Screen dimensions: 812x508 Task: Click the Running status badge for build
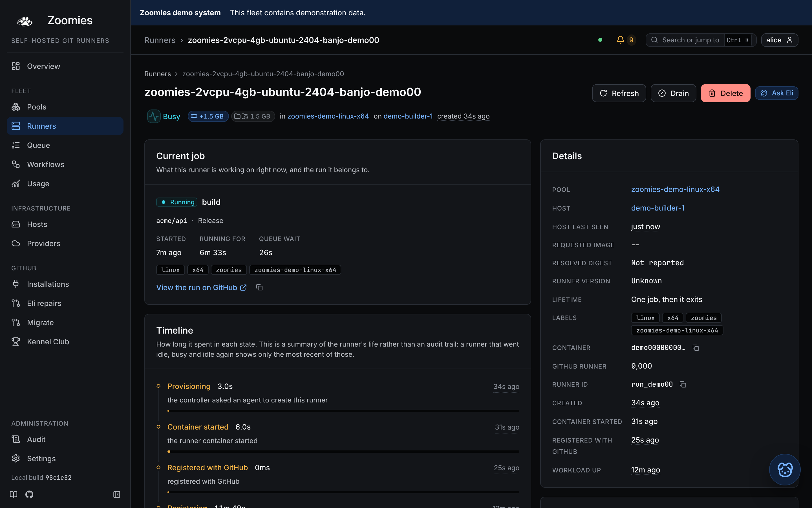pos(176,202)
